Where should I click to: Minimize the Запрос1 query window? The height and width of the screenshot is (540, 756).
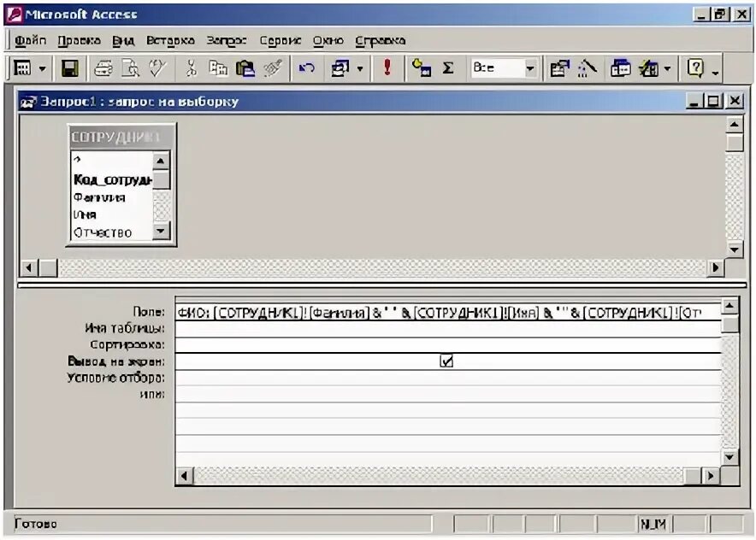coord(694,101)
